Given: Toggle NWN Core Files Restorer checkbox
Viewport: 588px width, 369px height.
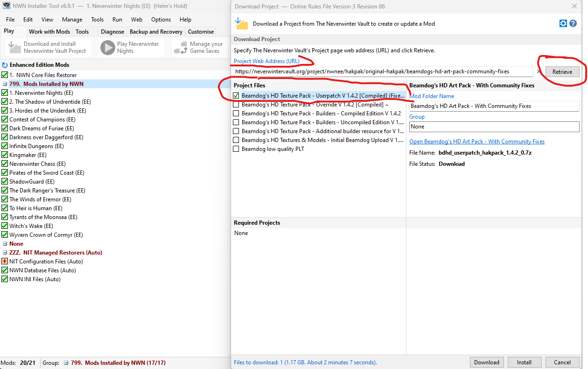Looking at the screenshot, I should 5,75.
